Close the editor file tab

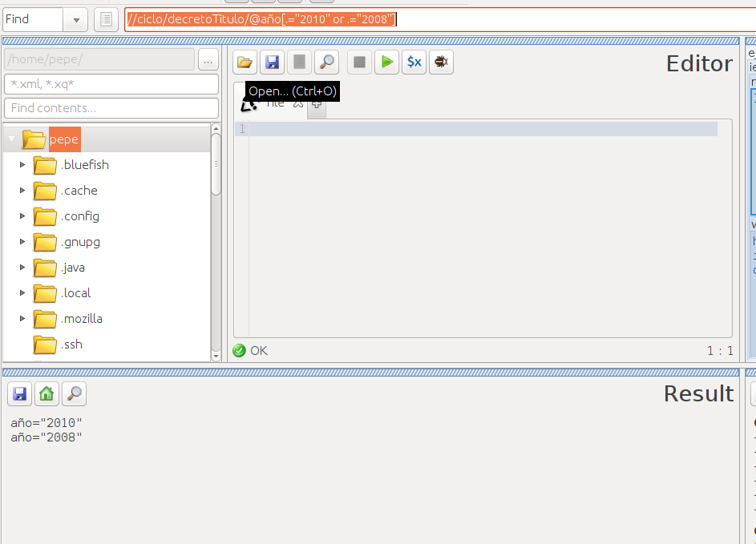pyautogui.click(x=298, y=103)
